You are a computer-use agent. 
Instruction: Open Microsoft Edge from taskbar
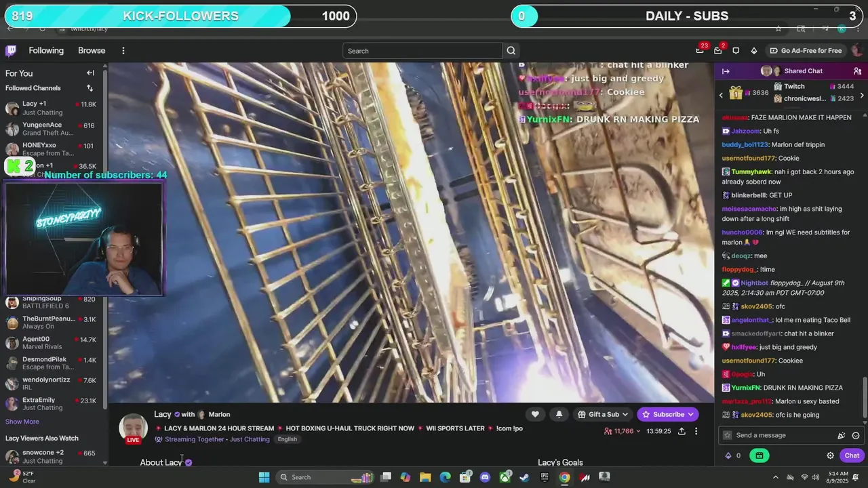tap(445, 477)
